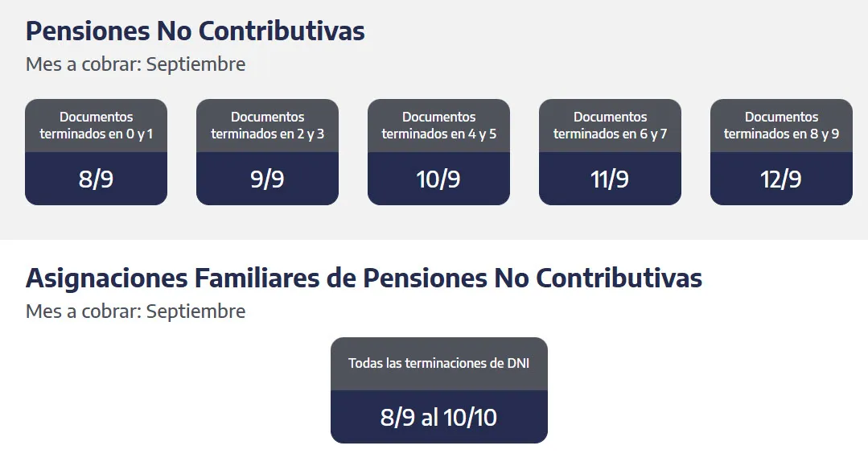The image size is (868, 462).
Task: Choose the 'Documentos terminados en 4 y 5' label
Action: coord(438,126)
